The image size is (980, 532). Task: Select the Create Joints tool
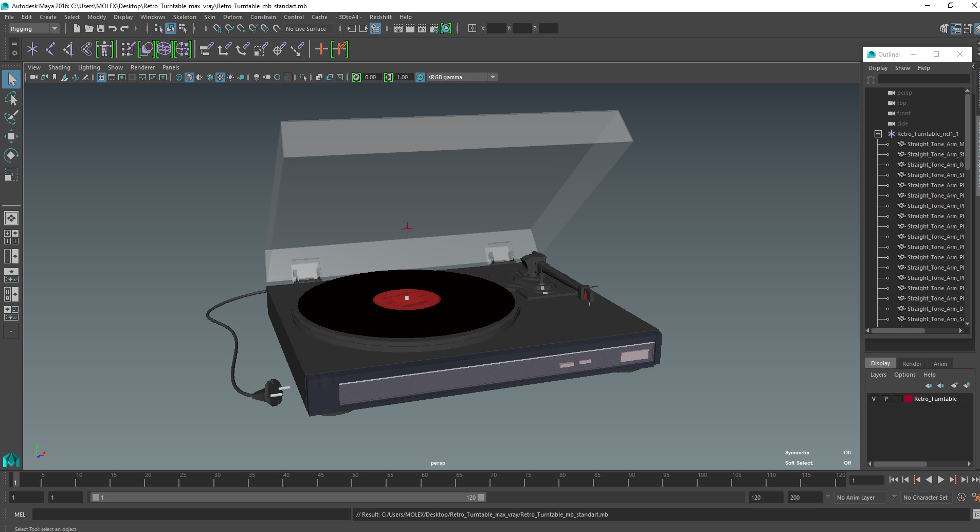50,49
